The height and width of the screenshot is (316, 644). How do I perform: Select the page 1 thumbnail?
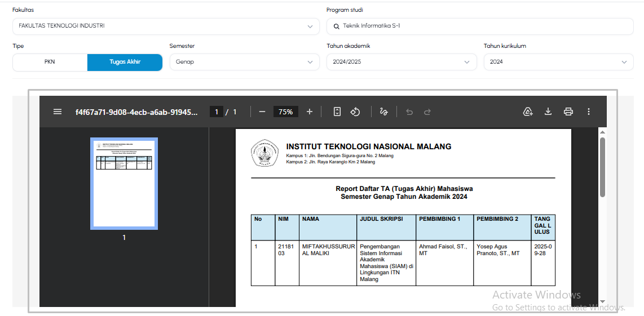tap(124, 184)
